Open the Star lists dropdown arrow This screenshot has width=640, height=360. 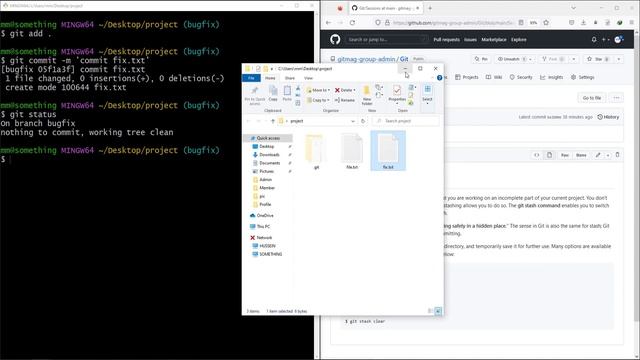(619, 59)
